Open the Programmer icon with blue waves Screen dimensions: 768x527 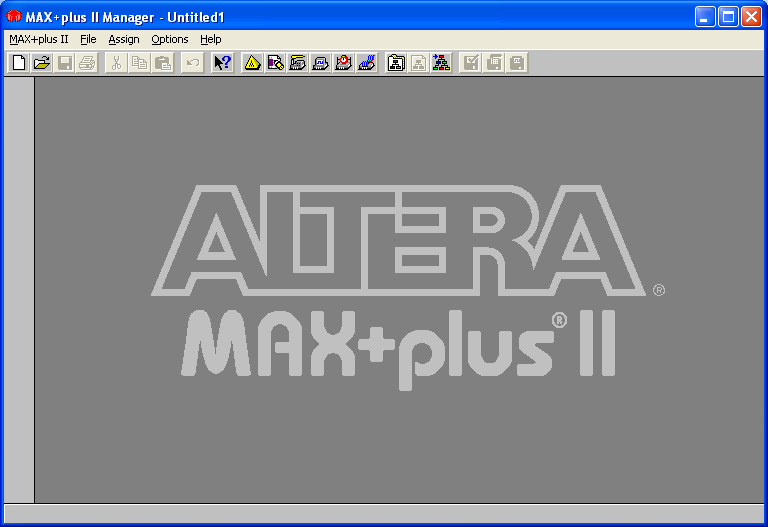pos(366,63)
